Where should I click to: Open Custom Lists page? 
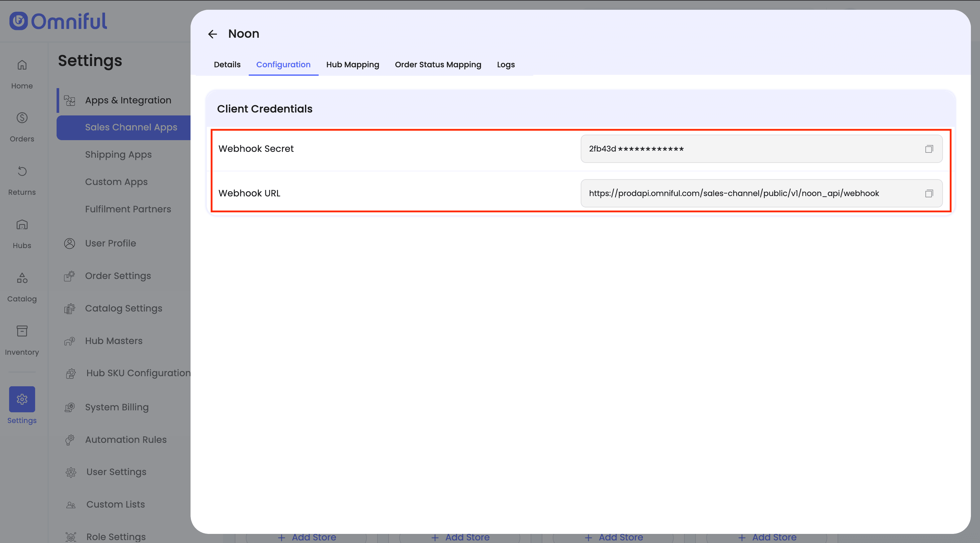pos(116,505)
